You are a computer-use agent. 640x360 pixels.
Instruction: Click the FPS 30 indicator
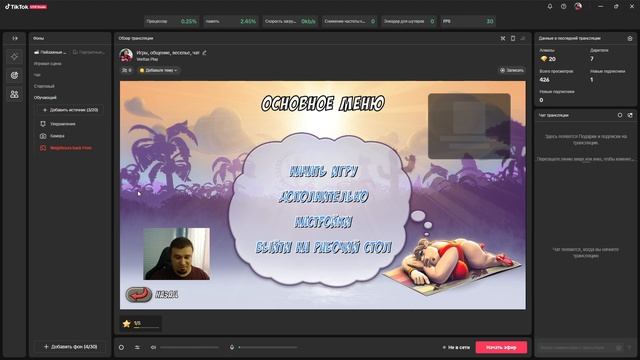pyautogui.click(x=468, y=21)
